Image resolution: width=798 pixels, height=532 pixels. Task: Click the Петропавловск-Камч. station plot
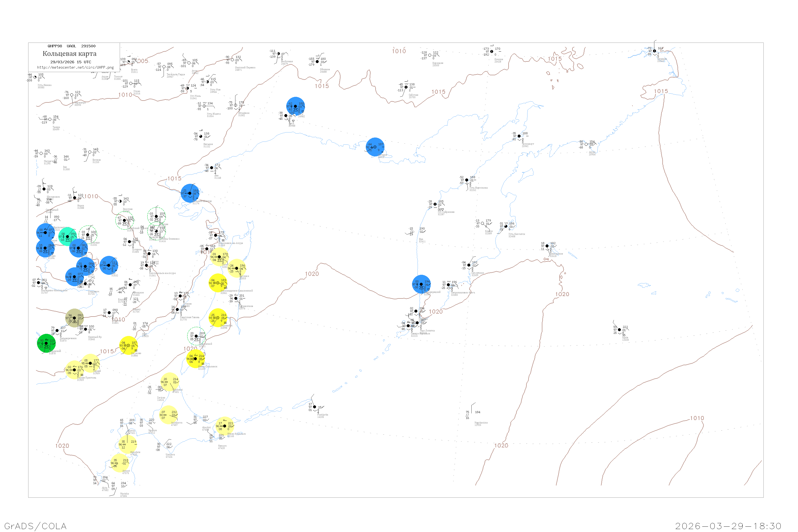point(448,285)
